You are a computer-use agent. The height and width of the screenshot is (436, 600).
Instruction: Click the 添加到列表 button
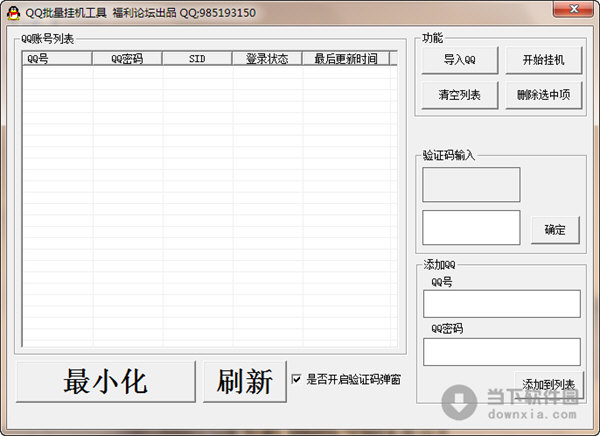pos(549,385)
